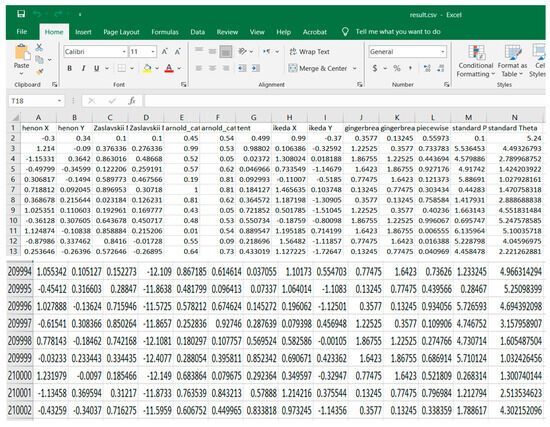Increase font size with larger A
The image size is (550, 427).
point(165,52)
